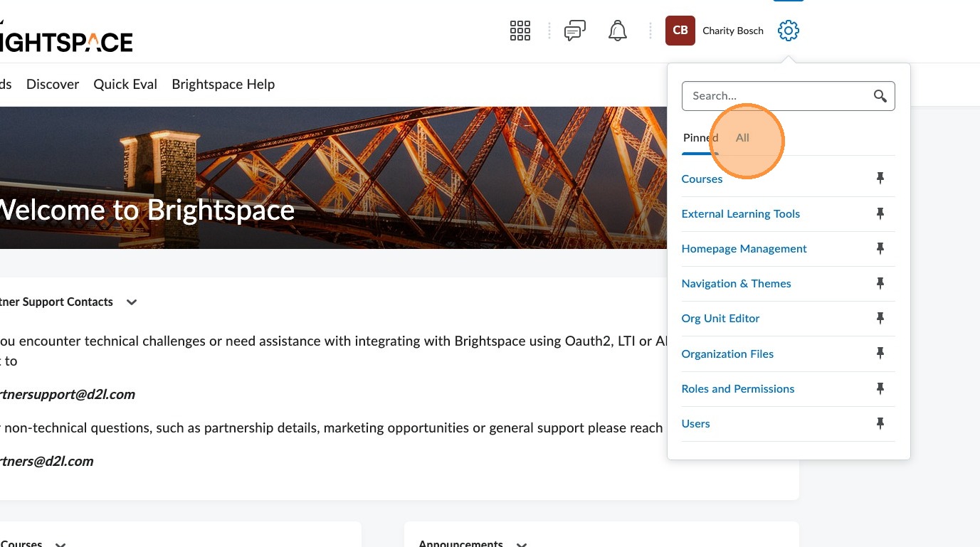Viewport: 980px width, 547px height.
Task: Open the course selector waffle grid
Action: click(x=520, y=31)
